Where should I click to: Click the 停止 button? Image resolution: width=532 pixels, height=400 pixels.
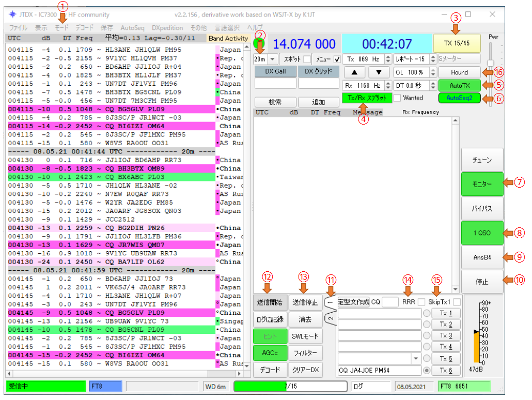click(482, 282)
